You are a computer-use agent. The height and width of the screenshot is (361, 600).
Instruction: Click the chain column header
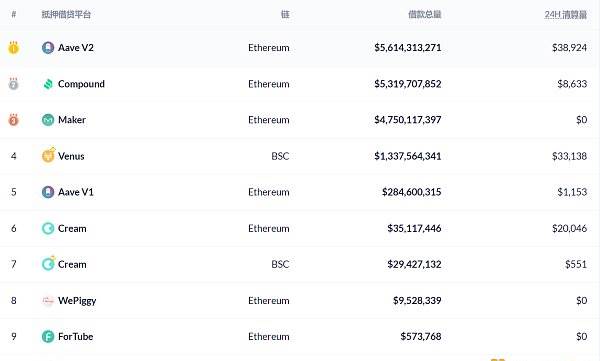[285, 15]
